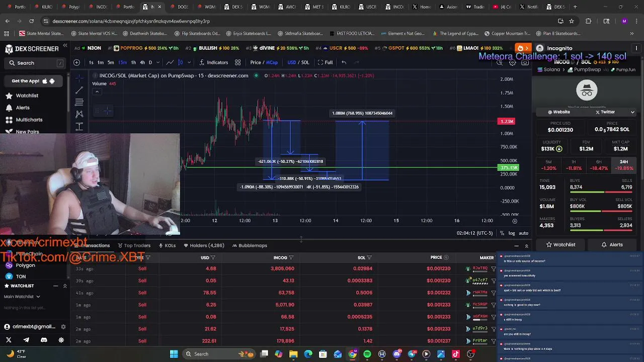Expand the timeframe dropdown arrow
Image resolution: width=644 pixels, height=362 pixels.
(158, 62)
